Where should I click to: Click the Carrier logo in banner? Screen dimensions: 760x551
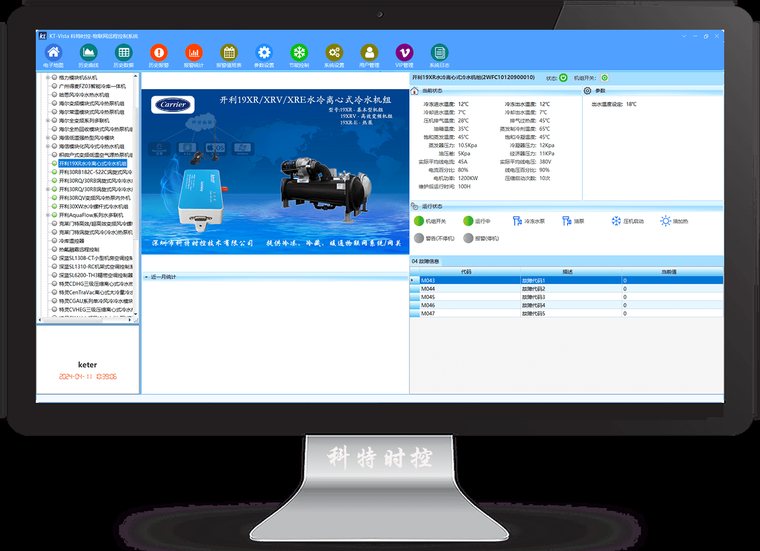coord(173,105)
